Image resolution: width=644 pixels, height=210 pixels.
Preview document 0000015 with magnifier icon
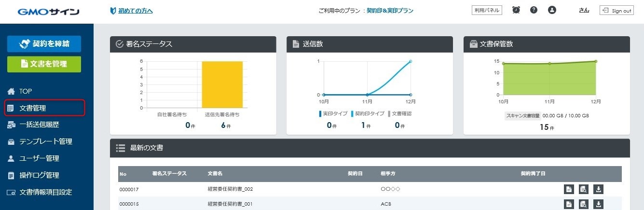(584, 204)
